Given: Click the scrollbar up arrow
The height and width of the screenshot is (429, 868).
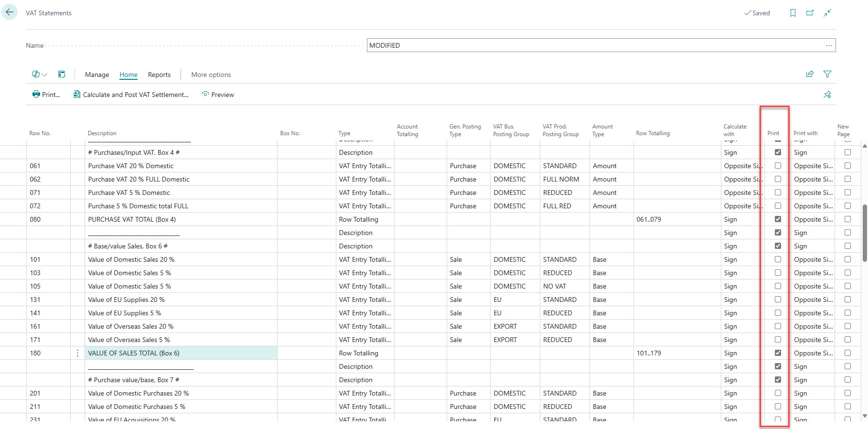Looking at the screenshot, I should (865, 145).
